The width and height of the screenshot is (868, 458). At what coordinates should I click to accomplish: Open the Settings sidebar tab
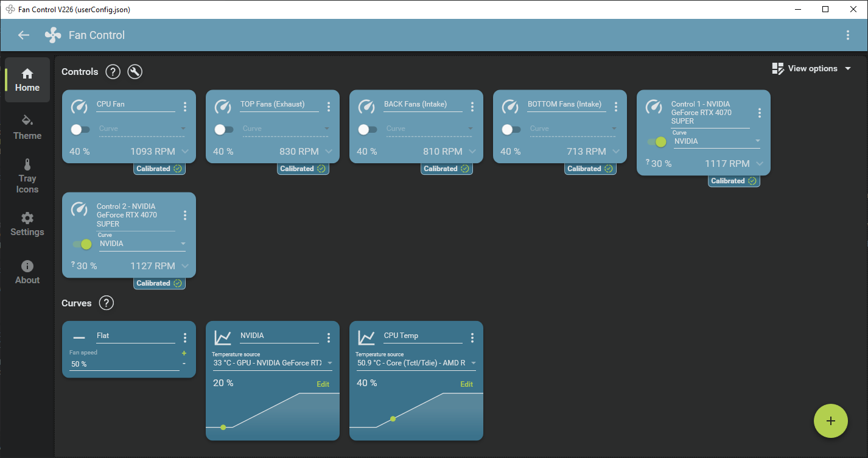(27, 224)
